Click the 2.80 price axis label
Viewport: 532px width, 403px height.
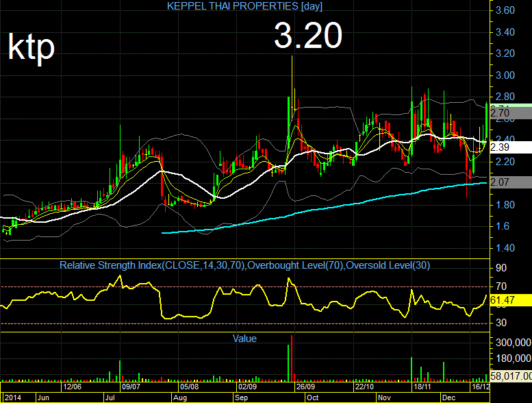click(x=505, y=97)
